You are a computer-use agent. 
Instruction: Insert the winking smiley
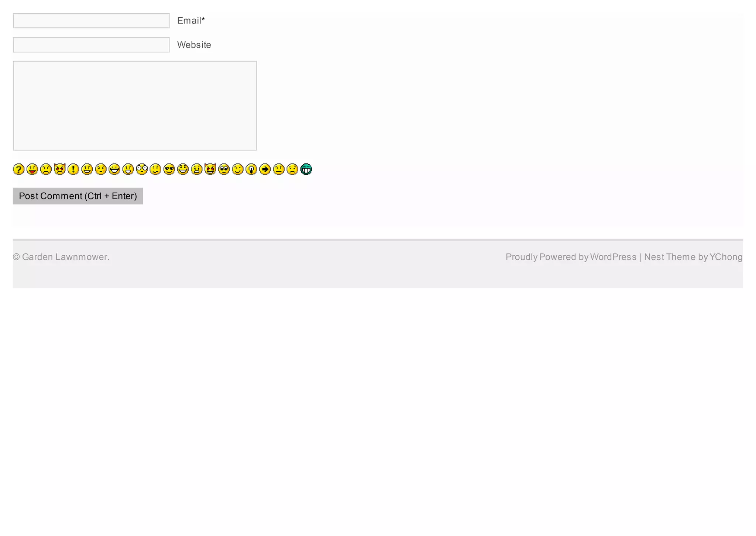click(237, 169)
